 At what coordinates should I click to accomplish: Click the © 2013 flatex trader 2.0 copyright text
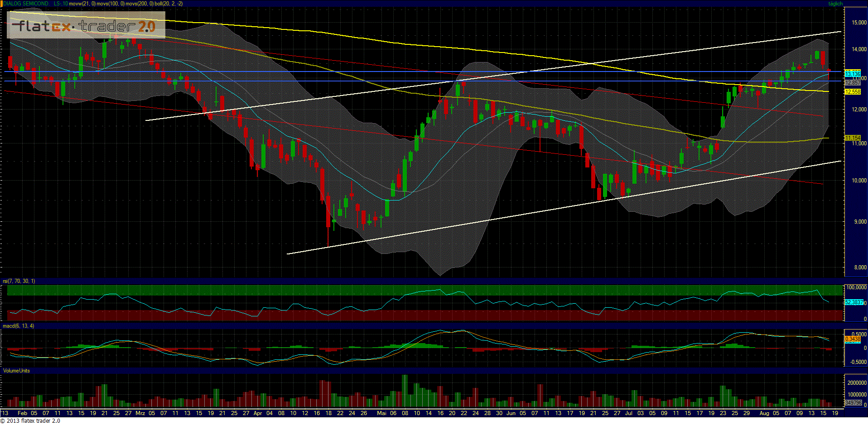[30, 421]
